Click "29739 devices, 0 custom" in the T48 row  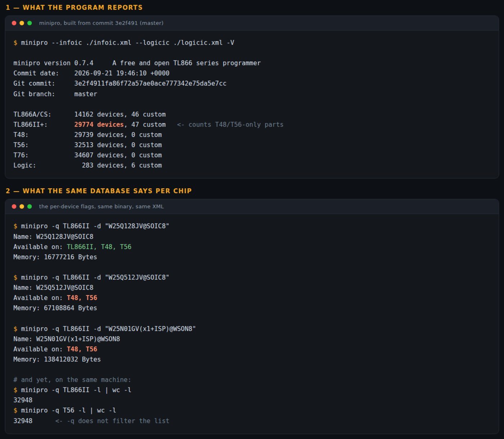click(x=118, y=135)
